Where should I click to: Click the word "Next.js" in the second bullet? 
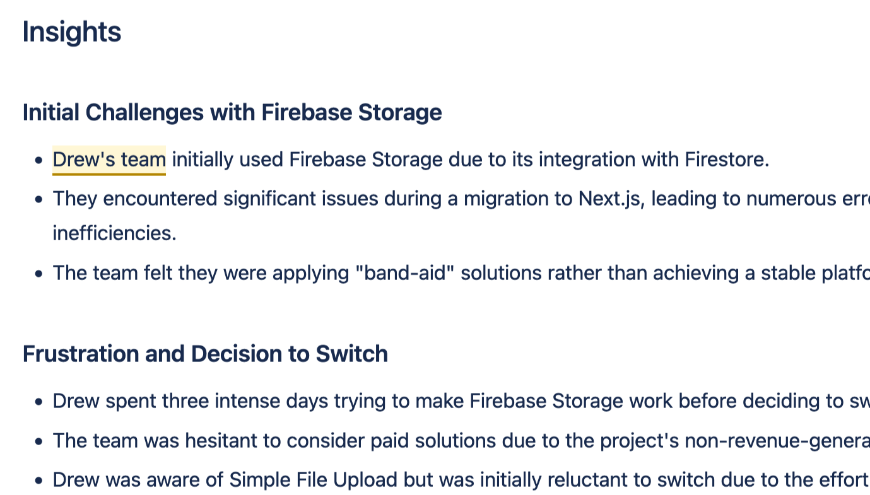(x=612, y=198)
